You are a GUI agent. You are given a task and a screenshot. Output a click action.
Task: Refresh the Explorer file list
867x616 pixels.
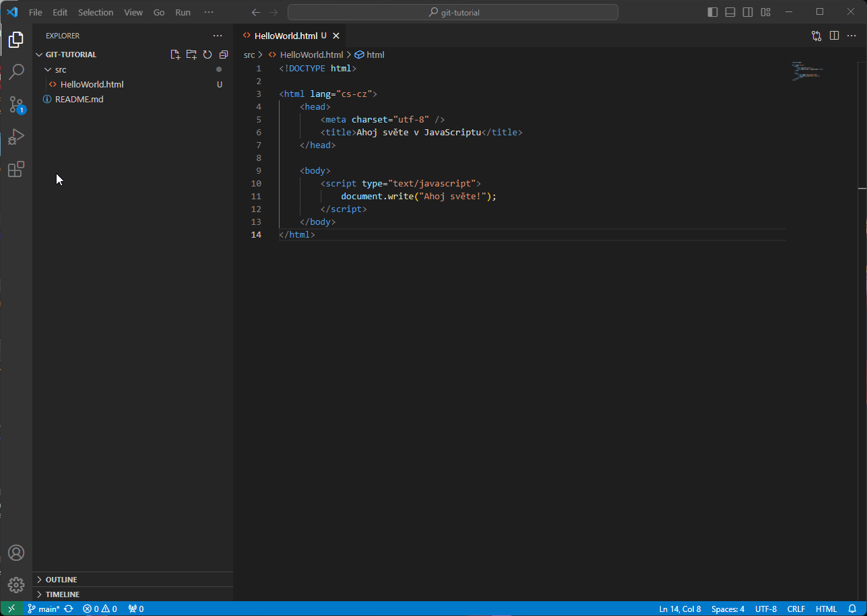tap(207, 54)
